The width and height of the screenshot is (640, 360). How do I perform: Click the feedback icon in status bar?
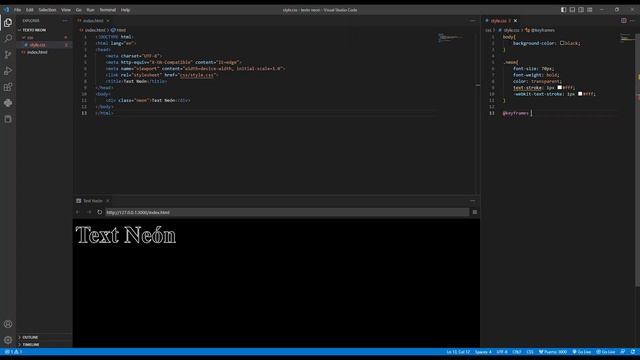click(623, 352)
